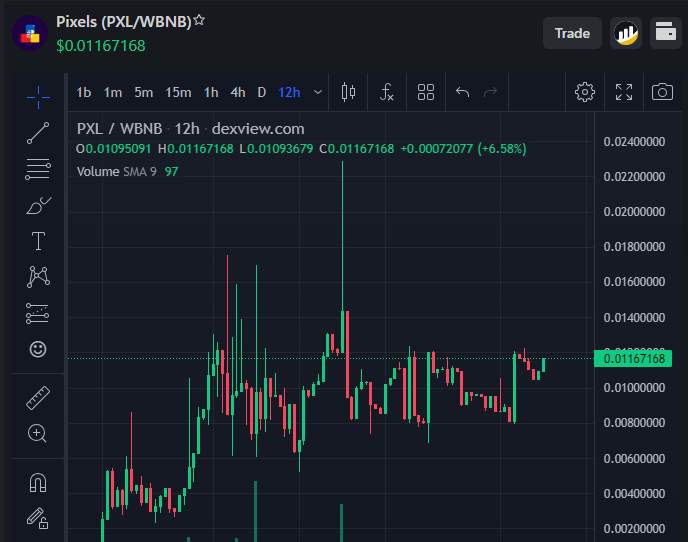Open the candlestick chart type selector
This screenshot has width=688, height=542.
348,92
